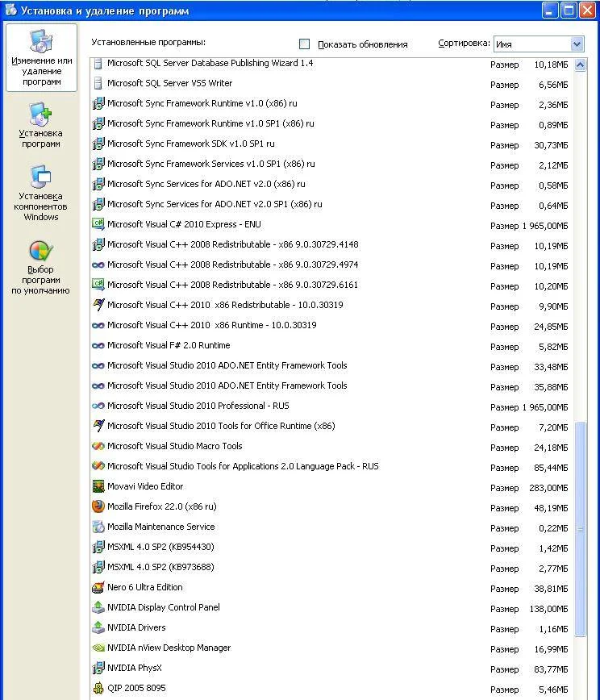Click the NVIDIA PhysX icon
600x700 pixels.
(98, 669)
